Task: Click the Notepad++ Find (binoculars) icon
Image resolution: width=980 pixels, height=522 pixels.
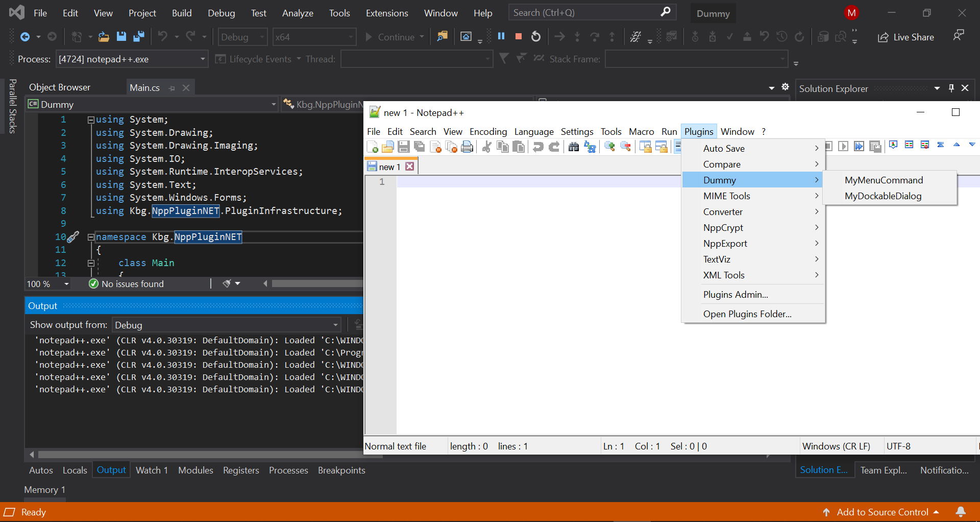Action: tap(574, 147)
